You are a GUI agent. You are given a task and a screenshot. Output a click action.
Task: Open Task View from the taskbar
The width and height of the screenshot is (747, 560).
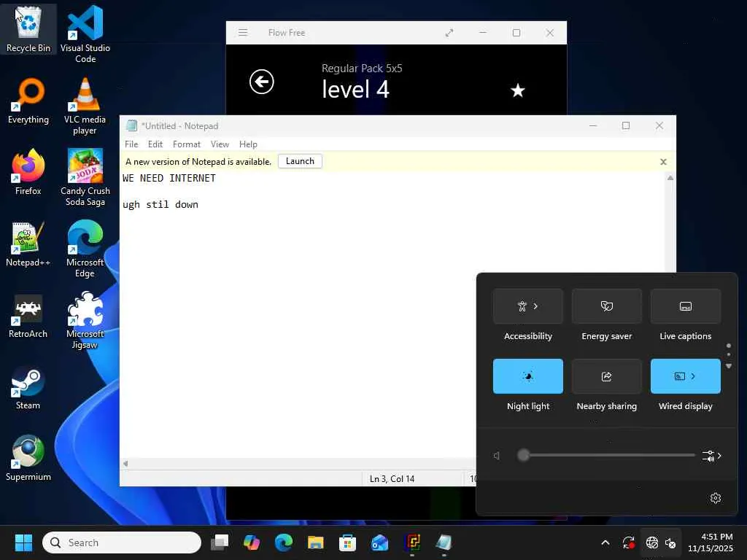220,542
